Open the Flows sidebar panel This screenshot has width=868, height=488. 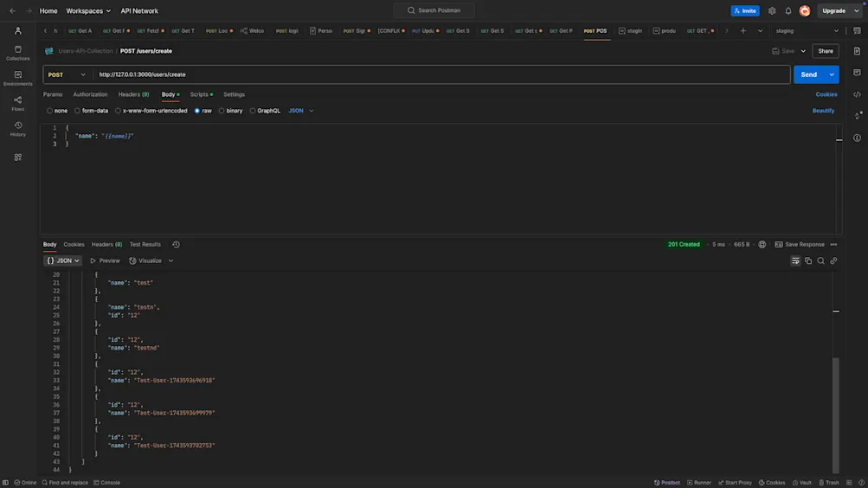click(x=17, y=104)
